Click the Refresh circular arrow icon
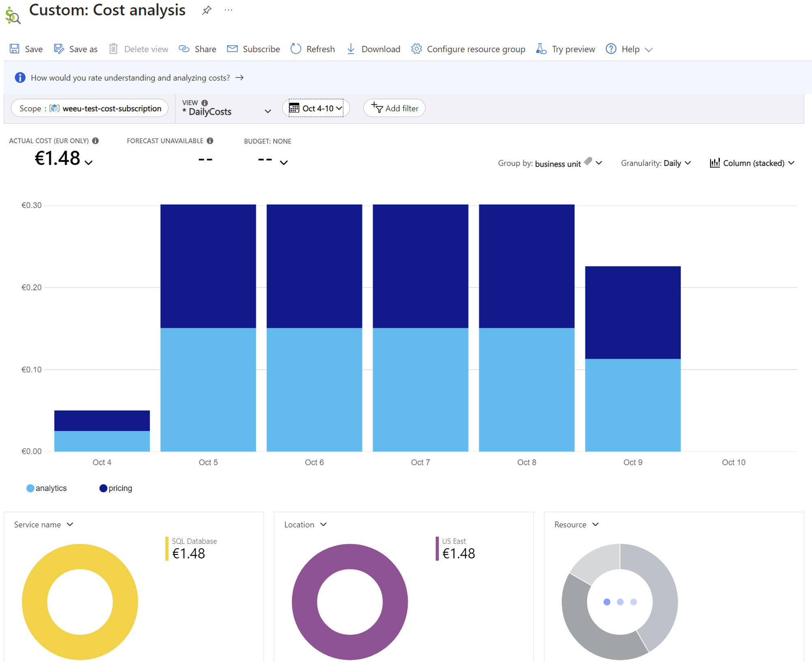Viewport: 812px width, 662px height. click(296, 49)
